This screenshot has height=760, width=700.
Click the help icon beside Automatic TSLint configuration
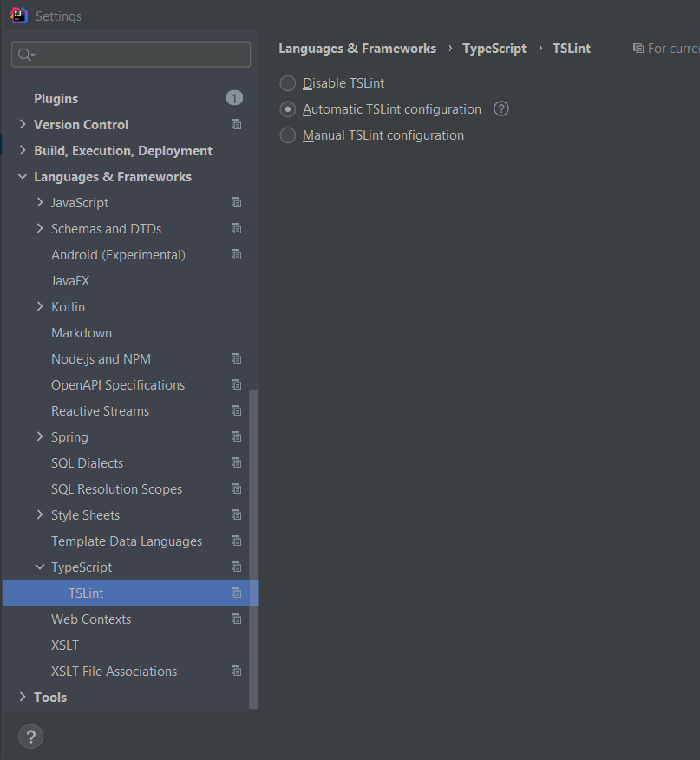pyautogui.click(x=501, y=109)
